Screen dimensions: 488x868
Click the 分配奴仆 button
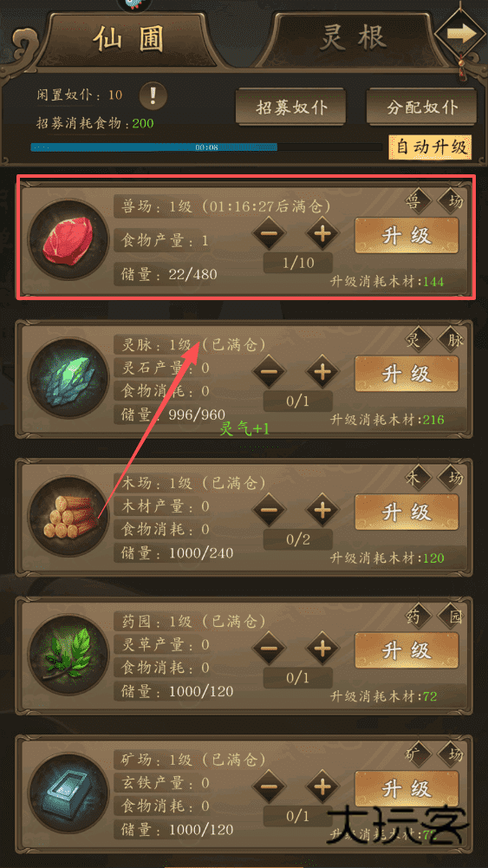(x=421, y=107)
